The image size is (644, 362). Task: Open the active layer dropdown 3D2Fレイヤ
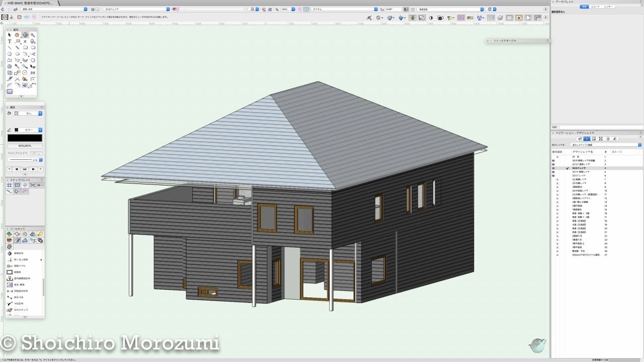click(x=168, y=9)
